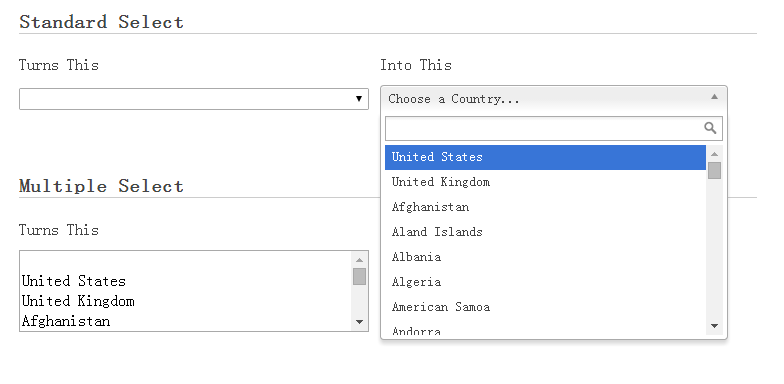This screenshot has width=784, height=384.
Task: Collapse the Choose a Country dropdown arrow
Action: (x=714, y=96)
